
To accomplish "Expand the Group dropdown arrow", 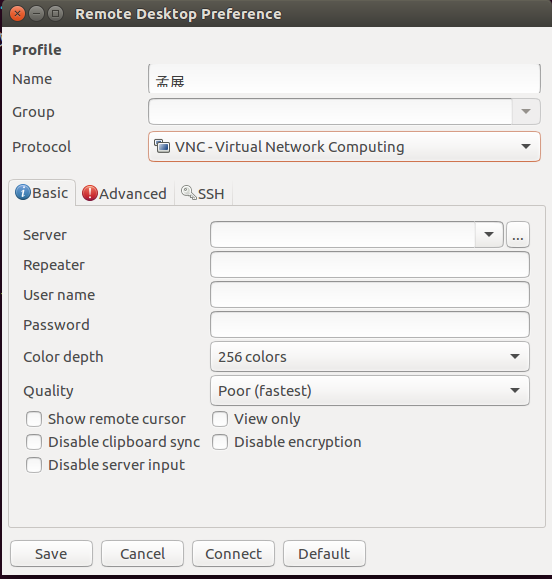I will coord(526,112).
